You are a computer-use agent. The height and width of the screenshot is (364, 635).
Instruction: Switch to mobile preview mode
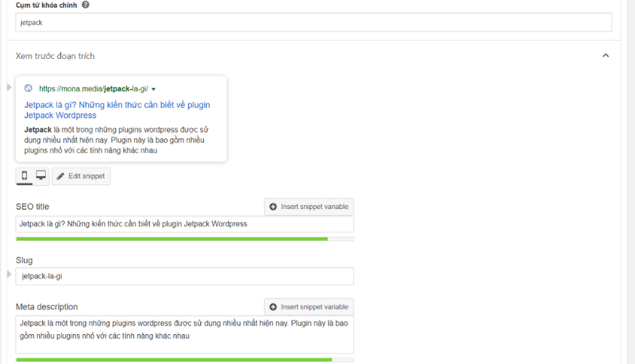24,176
